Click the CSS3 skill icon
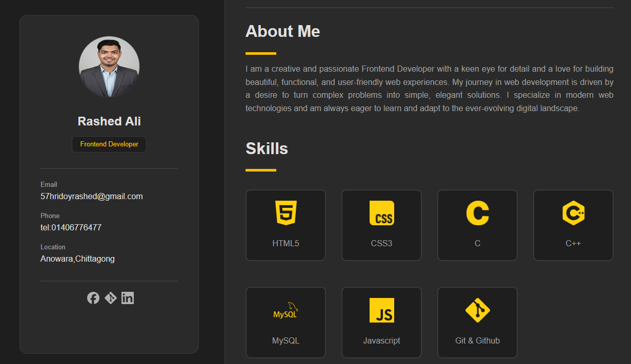 coord(381,213)
